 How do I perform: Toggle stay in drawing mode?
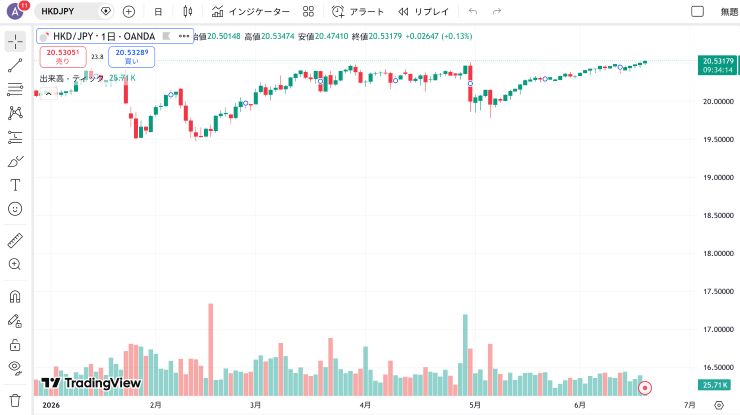pyautogui.click(x=15, y=321)
